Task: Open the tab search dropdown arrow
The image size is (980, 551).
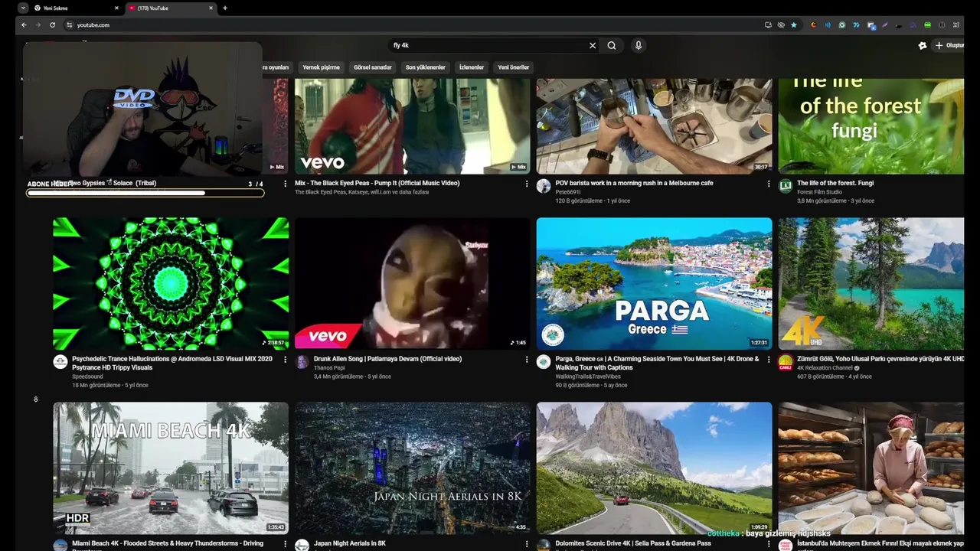Action: pyautogui.click(x=23, y=8)
